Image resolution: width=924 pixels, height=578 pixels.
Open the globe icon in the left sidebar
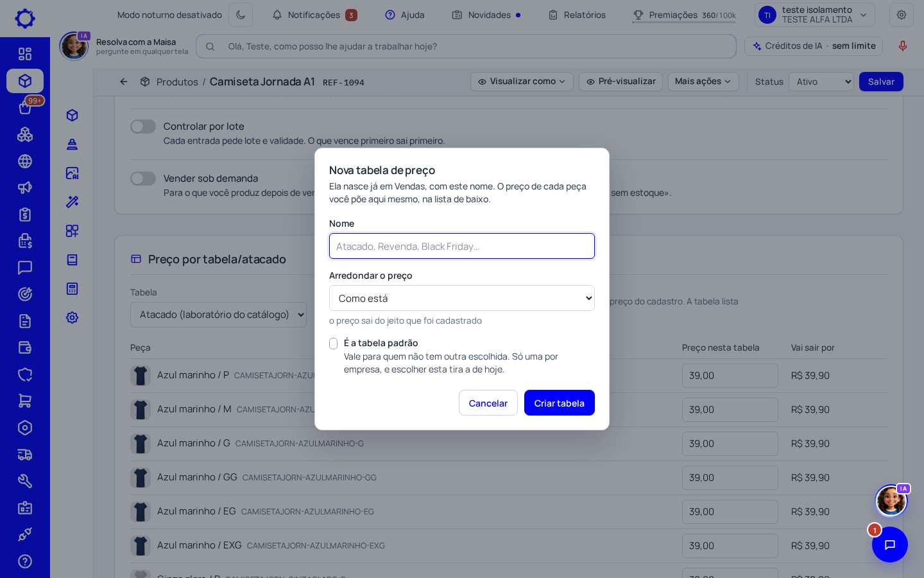(x=25, y=161)
